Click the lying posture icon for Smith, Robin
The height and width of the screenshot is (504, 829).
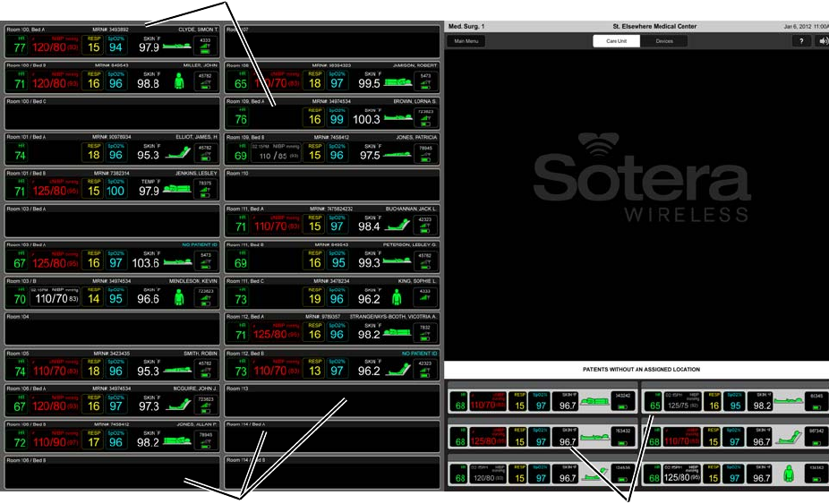[177, 371]
